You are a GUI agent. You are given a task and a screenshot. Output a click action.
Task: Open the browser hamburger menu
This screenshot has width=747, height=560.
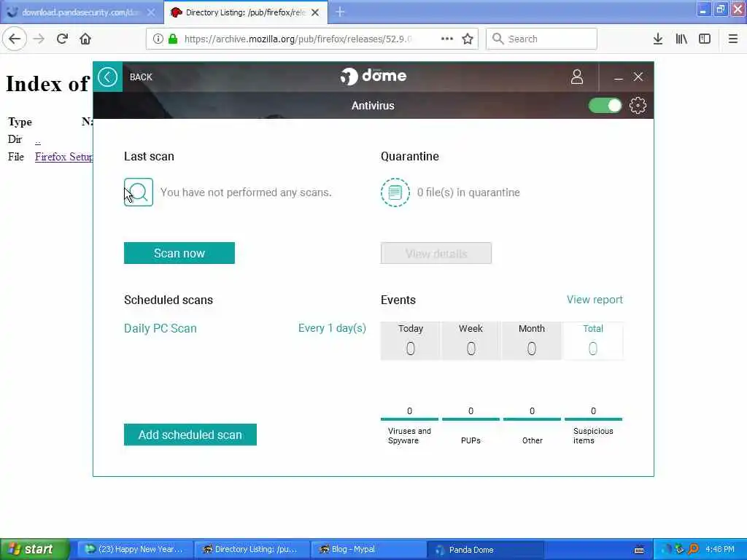click(x=733, y=39)
